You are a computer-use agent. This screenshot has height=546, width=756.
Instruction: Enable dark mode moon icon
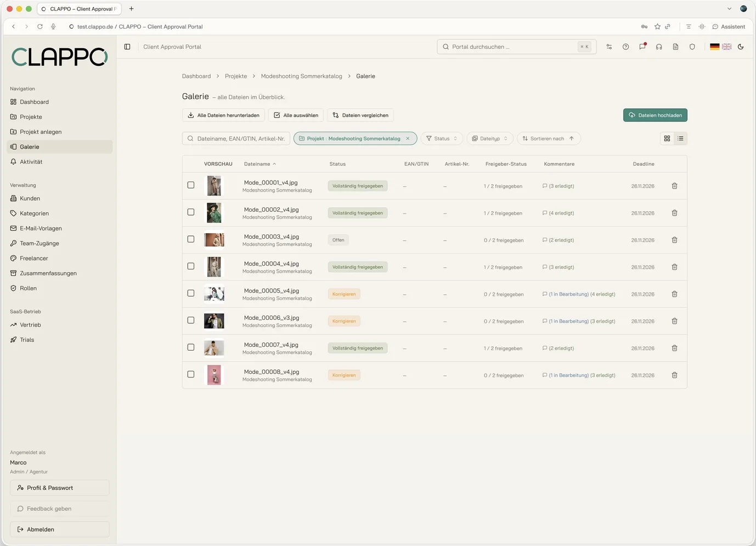pos(741,47)
